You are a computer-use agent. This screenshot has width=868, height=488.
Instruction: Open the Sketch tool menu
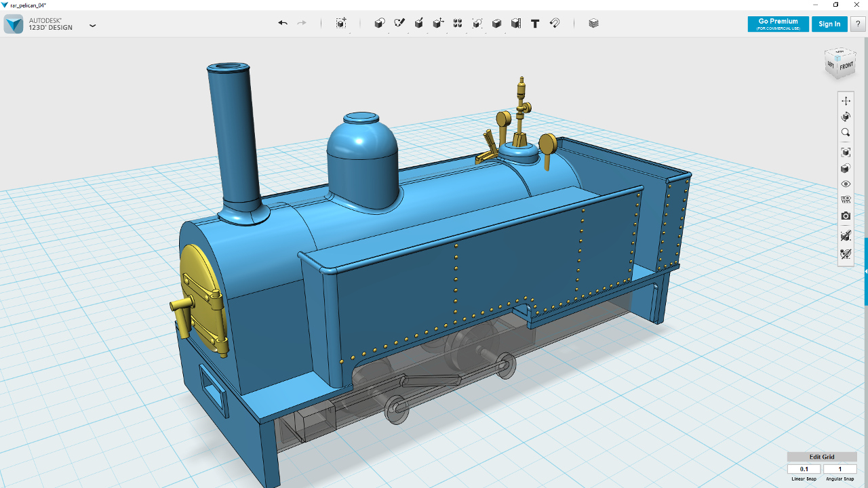(399, 23)
